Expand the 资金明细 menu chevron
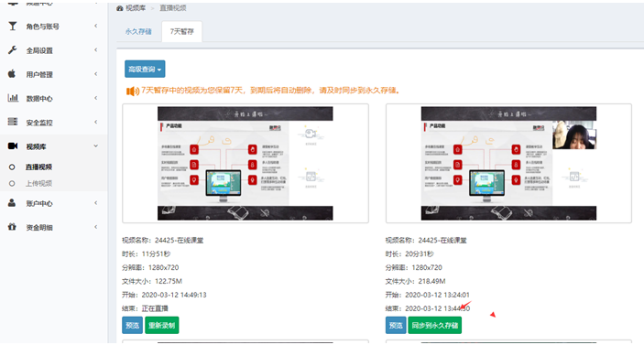644x345 pixels. tap(95, 226)
